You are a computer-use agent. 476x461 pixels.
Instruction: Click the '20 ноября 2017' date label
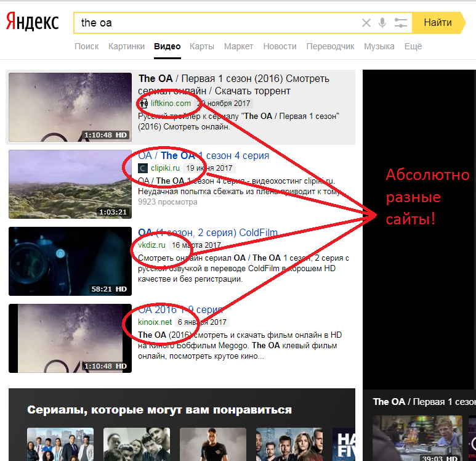pos(224,104)
